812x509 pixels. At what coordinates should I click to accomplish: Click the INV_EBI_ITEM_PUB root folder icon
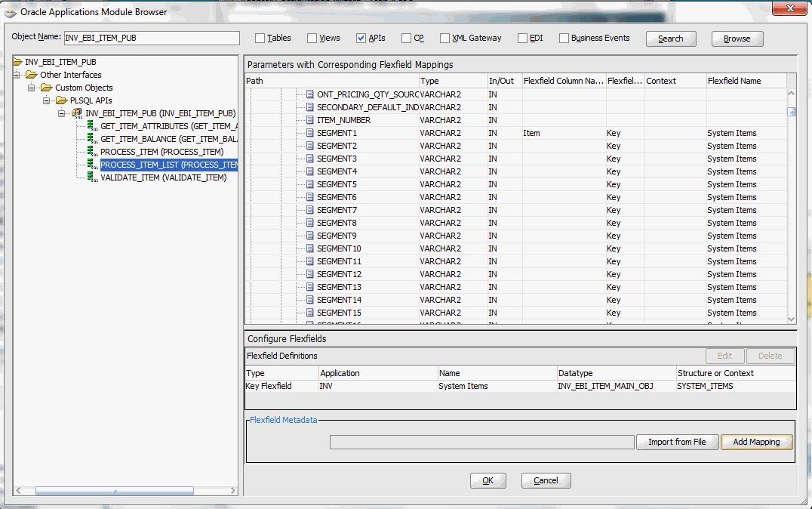17,62
